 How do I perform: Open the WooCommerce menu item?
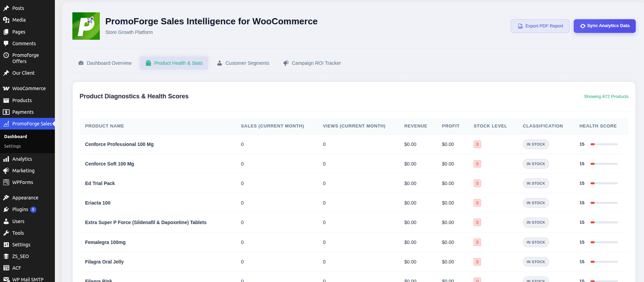[27, 88]
